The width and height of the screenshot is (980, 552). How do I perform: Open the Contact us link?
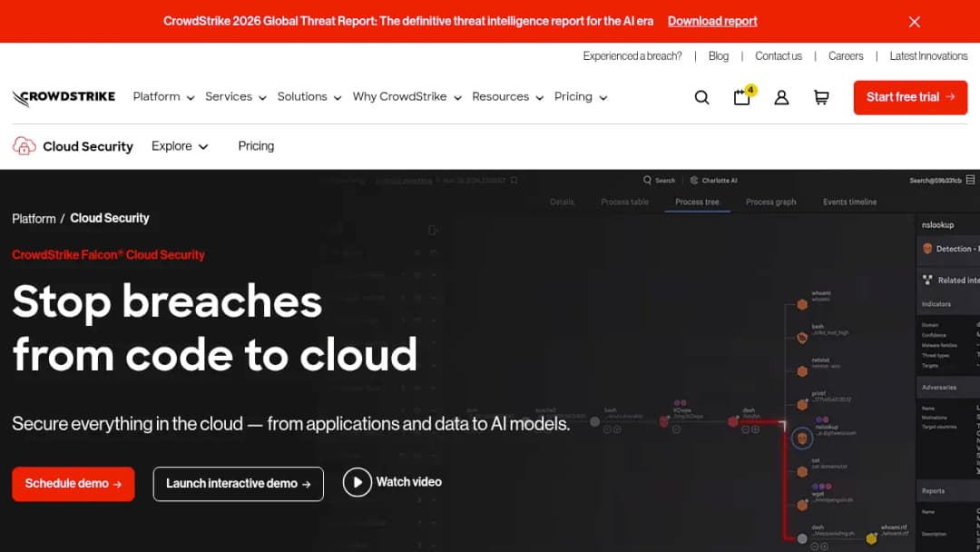tap(779, 56)
